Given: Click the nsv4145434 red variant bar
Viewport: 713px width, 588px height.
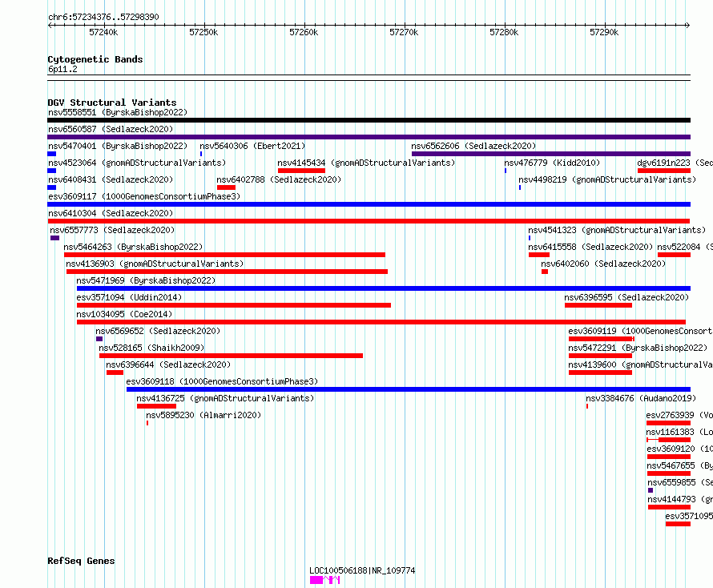Looking at the screenshot, I should [301, 171].
